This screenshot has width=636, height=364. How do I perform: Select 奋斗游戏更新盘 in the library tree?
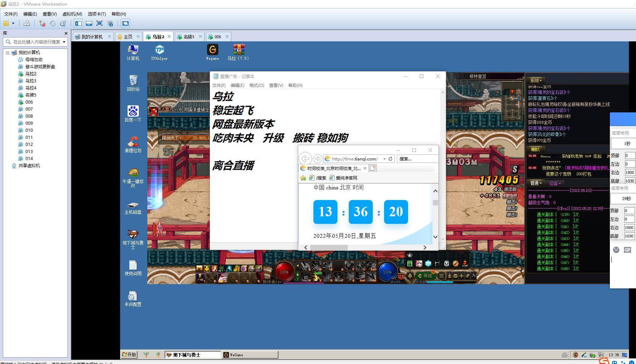[40, 67]
